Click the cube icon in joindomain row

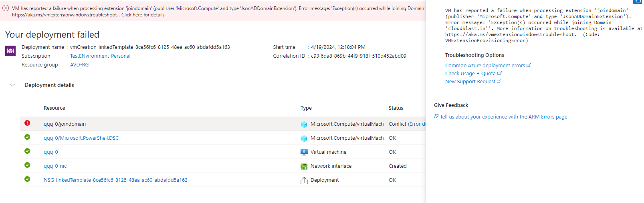304,125
